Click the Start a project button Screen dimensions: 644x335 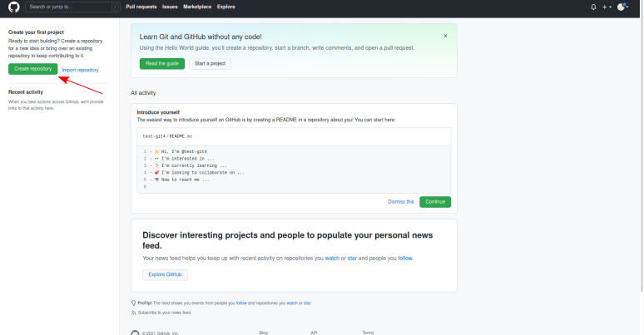(x=210, y=63)
